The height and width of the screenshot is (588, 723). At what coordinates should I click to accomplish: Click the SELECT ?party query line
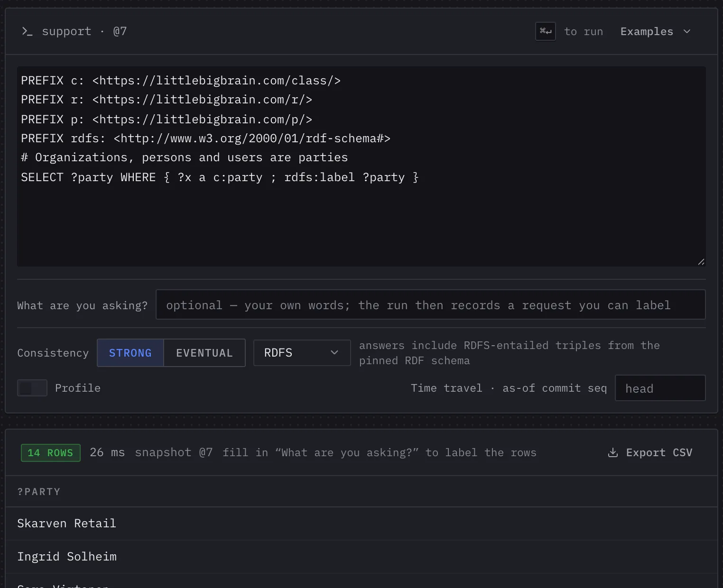click(x=220, y=177)
